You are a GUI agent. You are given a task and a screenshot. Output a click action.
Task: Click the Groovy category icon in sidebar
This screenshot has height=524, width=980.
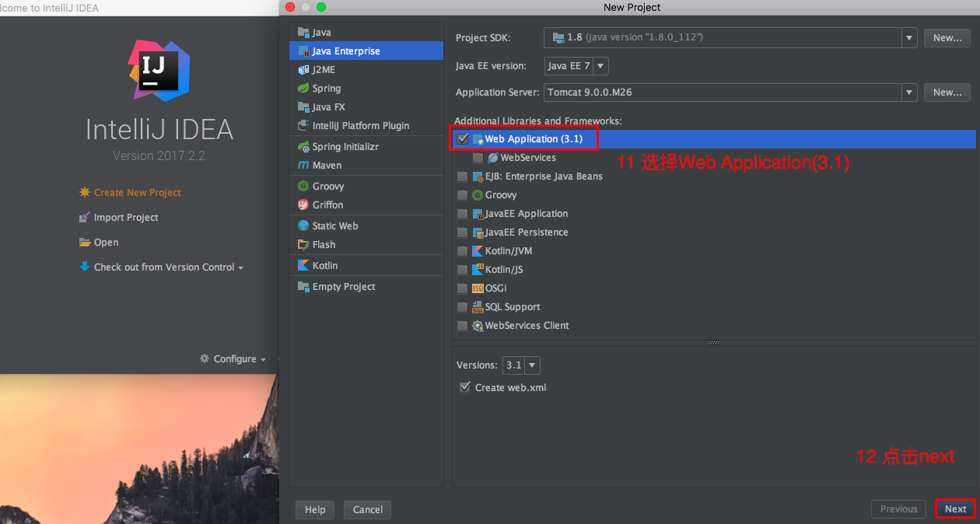pos(303,187)
